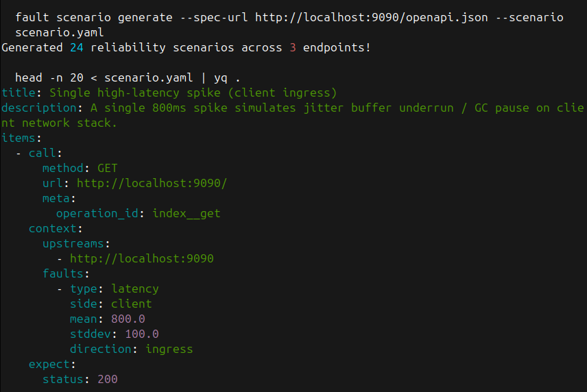Click the GET method value

(108, 168)
